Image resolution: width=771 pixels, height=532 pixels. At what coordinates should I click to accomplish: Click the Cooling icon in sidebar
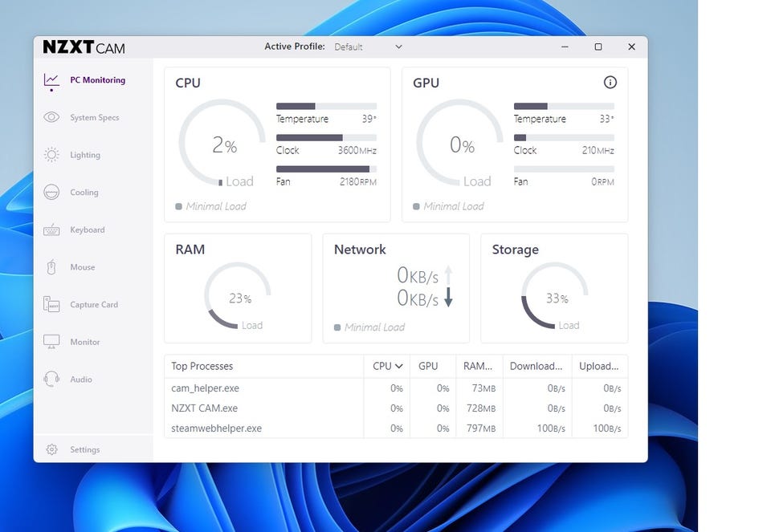[x=51, y=192]
